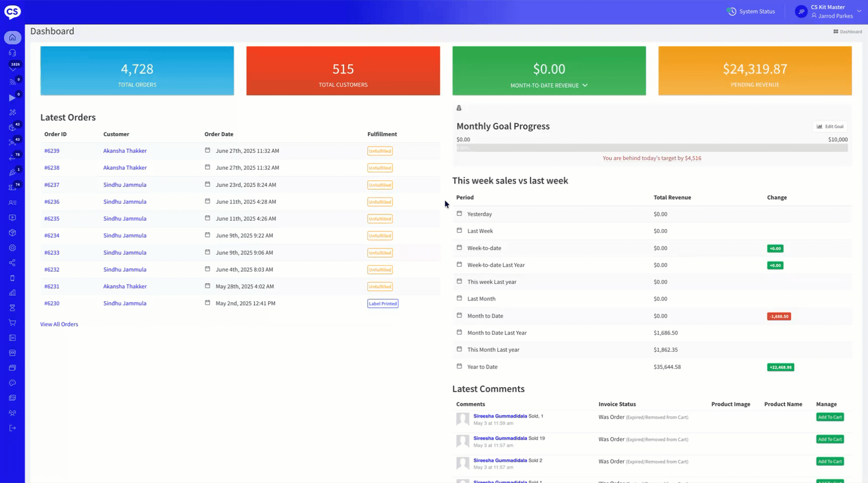The height and width of the screenshot is (483, 868).
Task: Click the magic wand sidebar icon
Action: 13,112
